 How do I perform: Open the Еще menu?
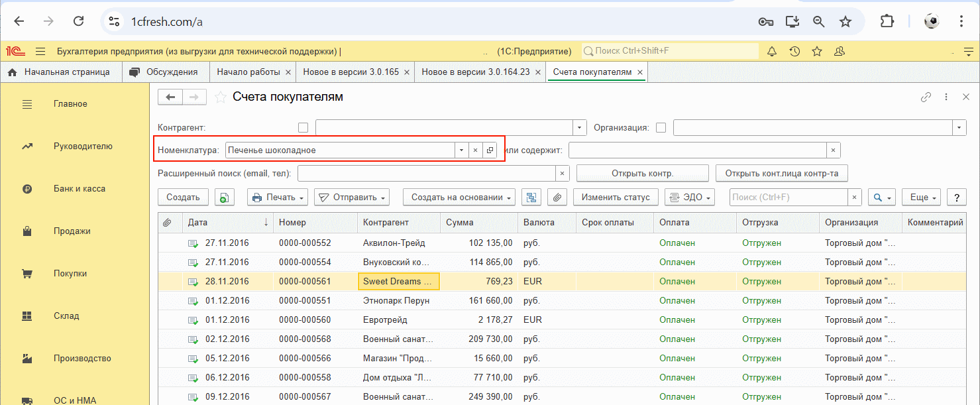coord(922,197)
